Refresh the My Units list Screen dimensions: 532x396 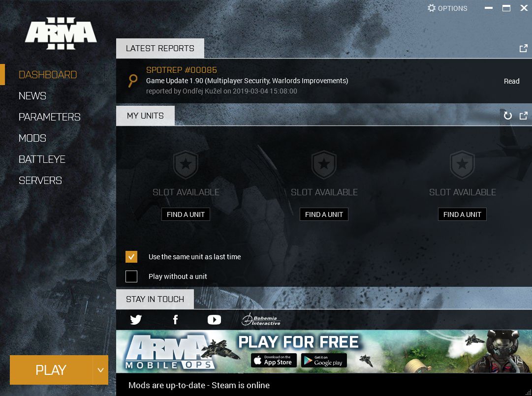point(508,116)
